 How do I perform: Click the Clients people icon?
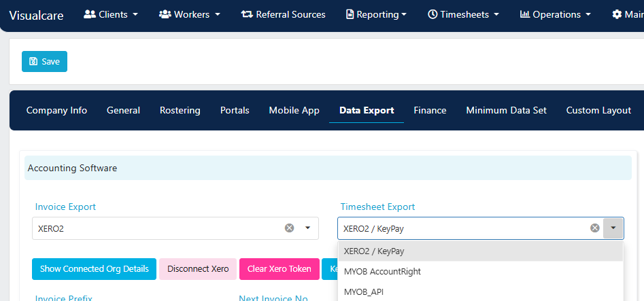tap(90, 14)
